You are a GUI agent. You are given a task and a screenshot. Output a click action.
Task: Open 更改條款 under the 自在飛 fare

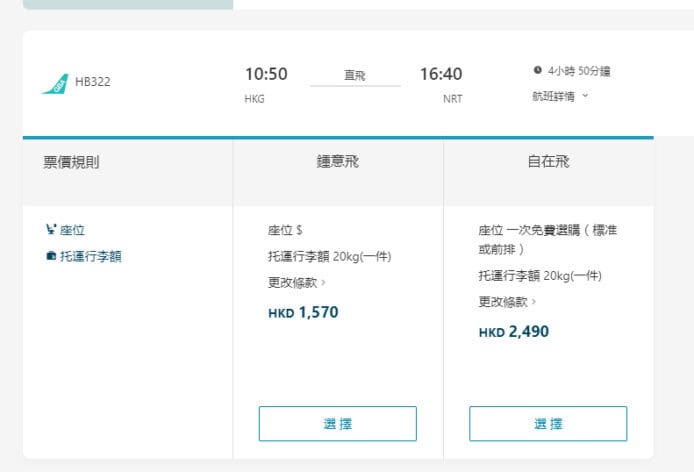pyautogui.click(x=507, y=301)
